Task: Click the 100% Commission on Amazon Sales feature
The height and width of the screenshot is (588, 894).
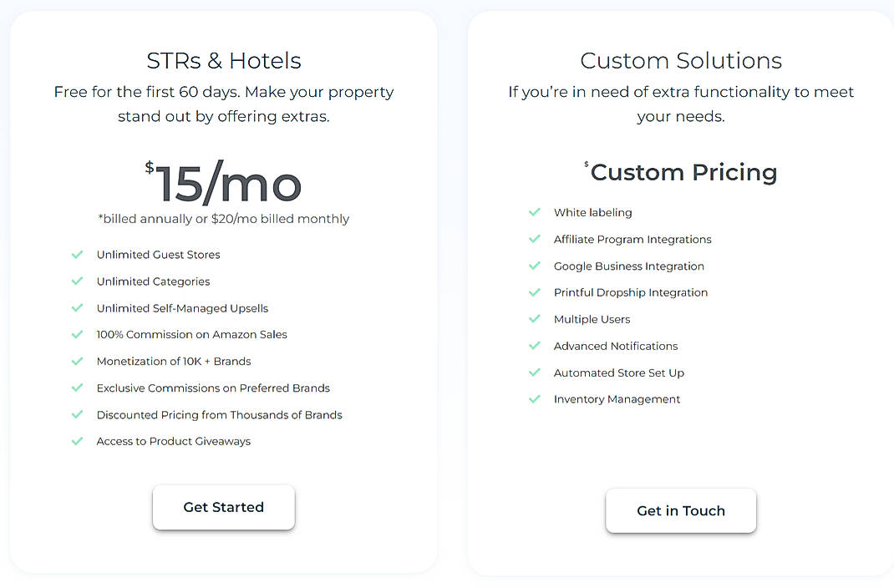Action: click(190, 335)
